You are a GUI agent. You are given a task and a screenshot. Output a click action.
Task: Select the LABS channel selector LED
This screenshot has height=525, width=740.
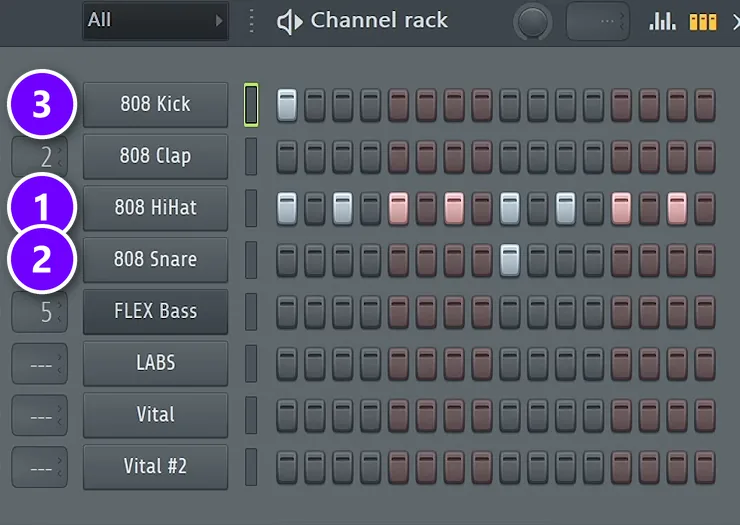pyautogui.click(x=251, y=364)
